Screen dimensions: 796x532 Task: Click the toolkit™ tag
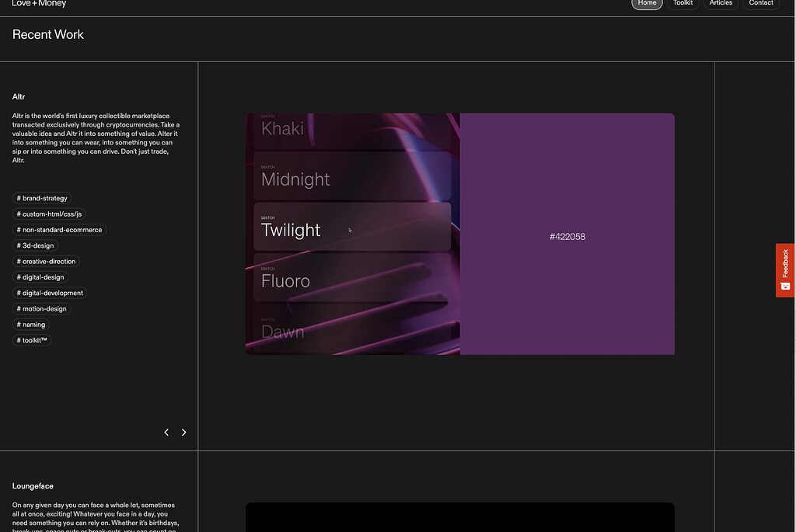[x=31, y=340]
